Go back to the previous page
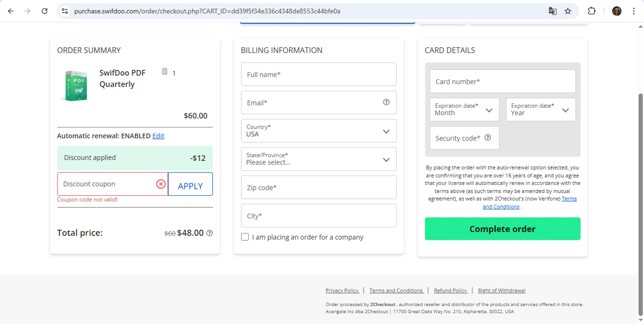 tap(11, 11)
